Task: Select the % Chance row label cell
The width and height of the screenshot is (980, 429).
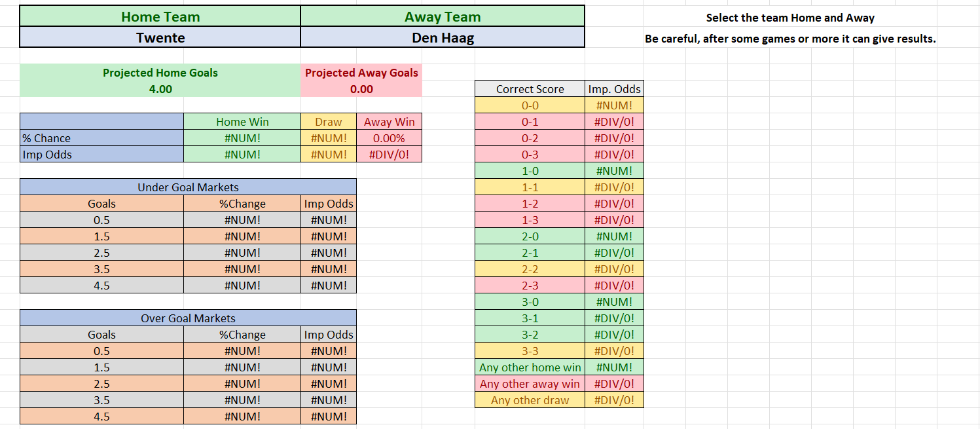Action: [101, 138]
